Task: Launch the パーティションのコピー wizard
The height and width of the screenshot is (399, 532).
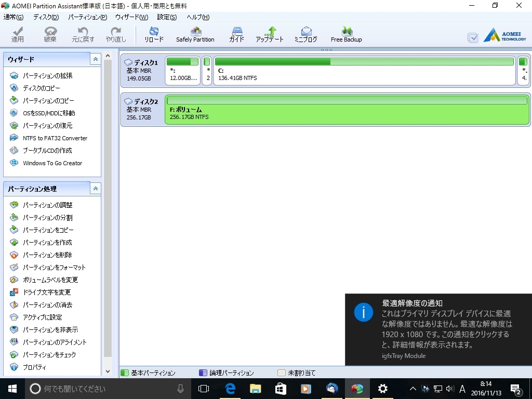Action: click(42, 101)
